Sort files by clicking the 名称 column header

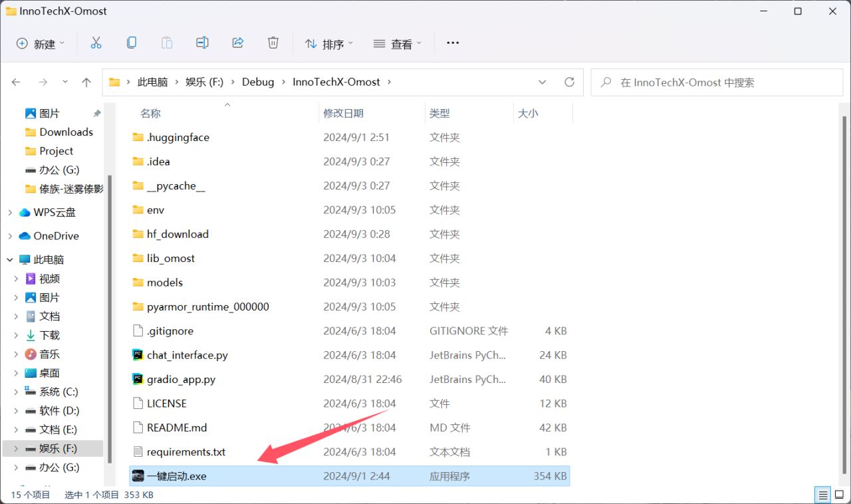click(x=150, y=113)
